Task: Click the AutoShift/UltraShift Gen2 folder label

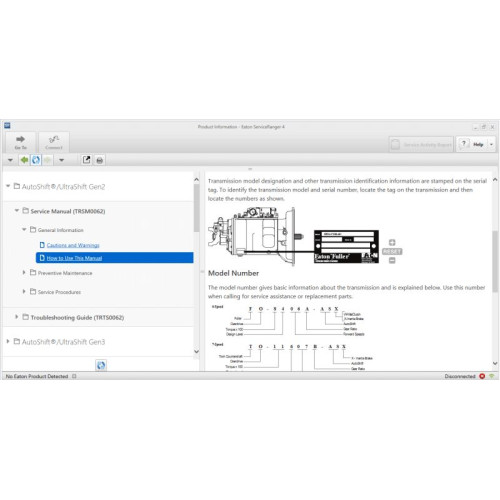Action: click(x=63, y=187)
